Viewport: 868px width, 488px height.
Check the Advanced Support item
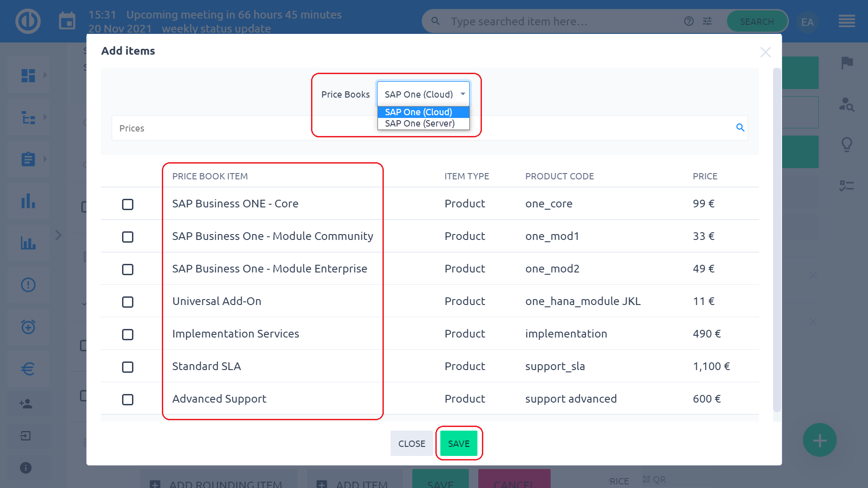(x=127, y=399)
